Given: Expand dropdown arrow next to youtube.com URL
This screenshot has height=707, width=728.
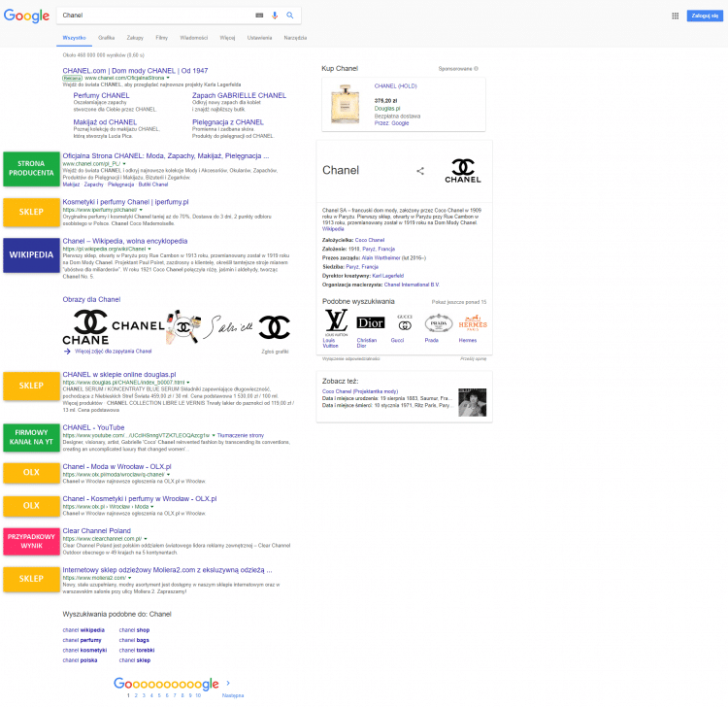Looking at the screenshot, I should pos(214,436).
